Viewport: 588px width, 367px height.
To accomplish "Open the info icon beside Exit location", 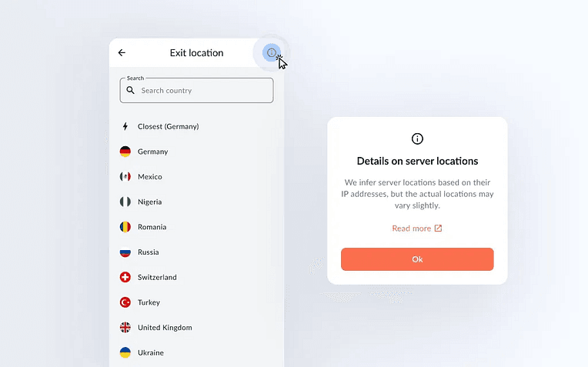I will (x=272, y=53).
